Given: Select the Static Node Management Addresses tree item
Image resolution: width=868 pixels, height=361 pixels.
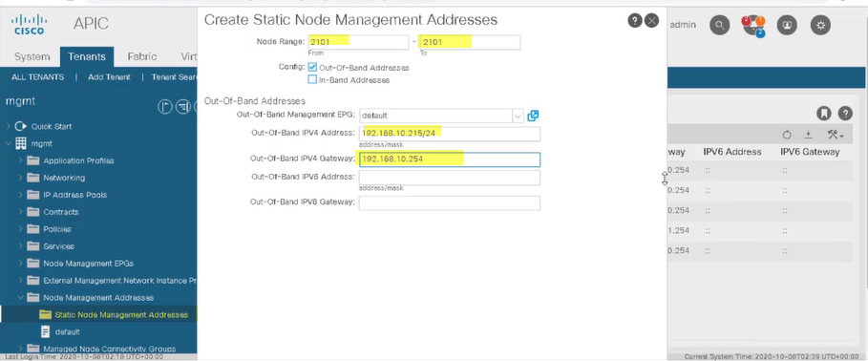Looking at the screenshot, I should click(121, 314).
